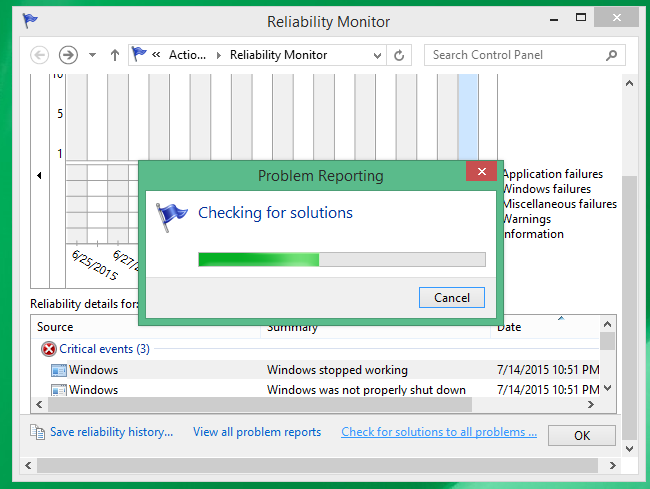
Task: Open the recent locations dropdown arrow
Action: pyautogui.click(x=92, y=55)
